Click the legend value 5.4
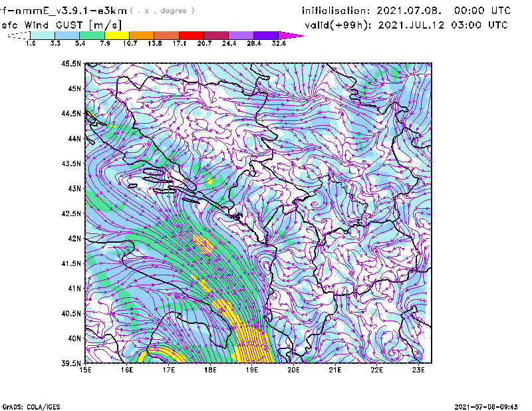532x411 pixels. point(80,43)
